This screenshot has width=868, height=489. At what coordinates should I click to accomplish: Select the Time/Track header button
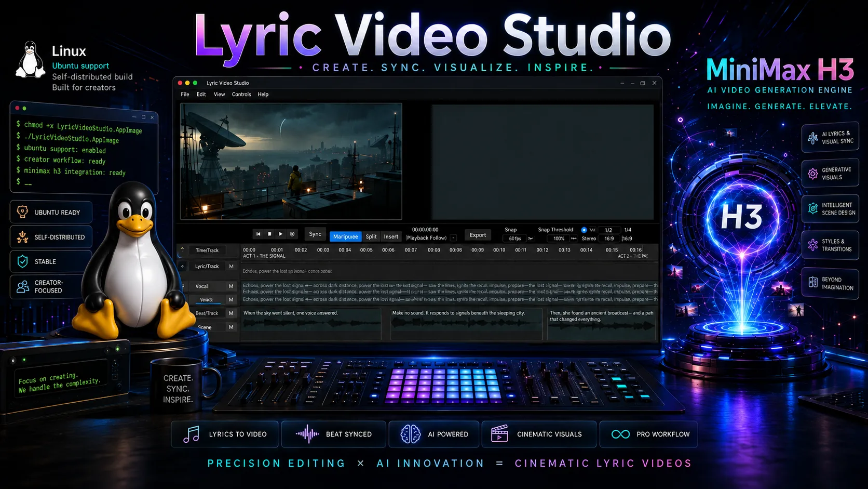[x=207, y=250]
